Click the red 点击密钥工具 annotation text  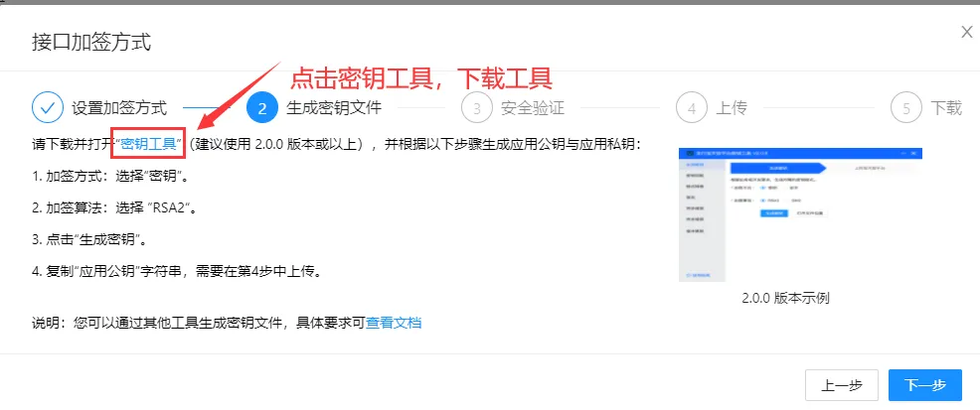(x=419, y=77)
